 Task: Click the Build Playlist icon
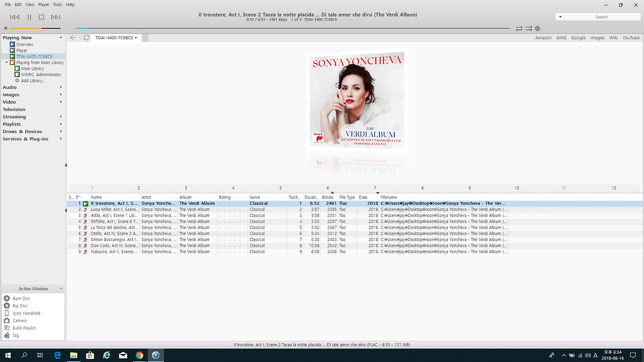[x=7, y=328]
